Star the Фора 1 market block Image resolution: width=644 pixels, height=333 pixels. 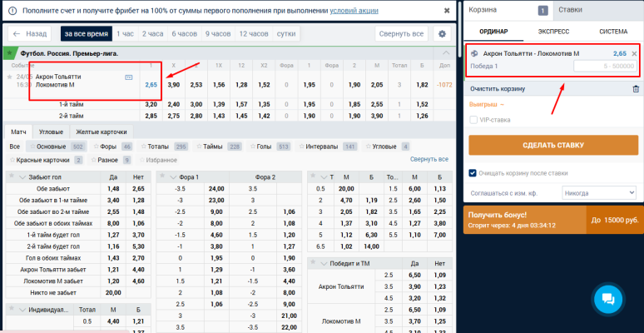click(x=161, y=176)
